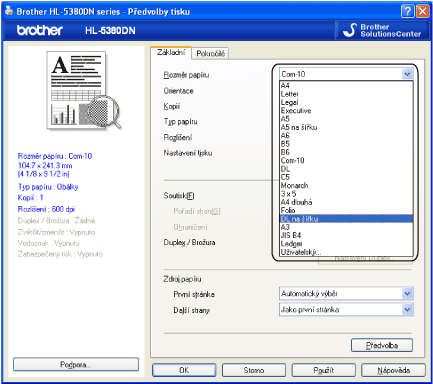The image size is (433, 384).
Task: Choose A6 paper size
Action: pyautogui.click(x=346, y=136)
